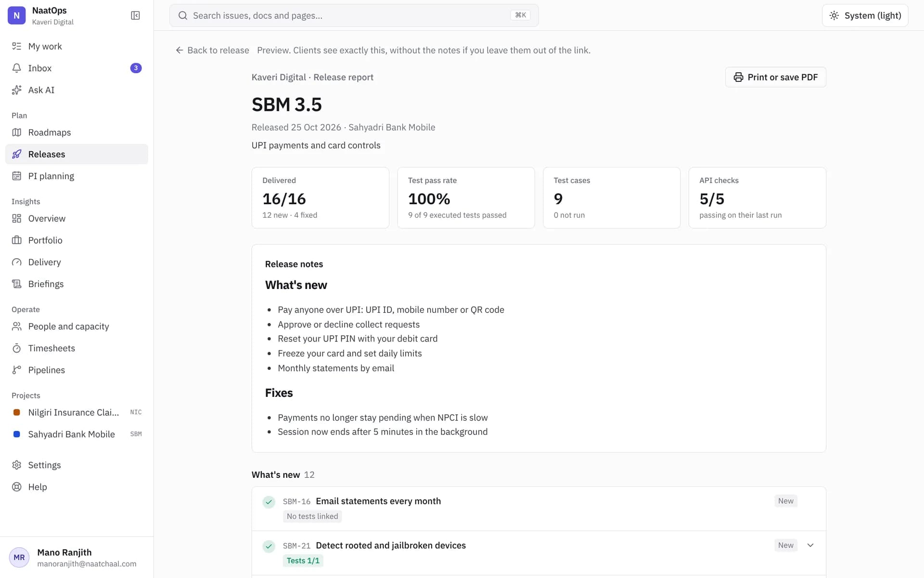Image resolution: width=924 pixels, height=578 pixels.
Task: Click the Overview sidebar label
Action: tap(47, 218)
